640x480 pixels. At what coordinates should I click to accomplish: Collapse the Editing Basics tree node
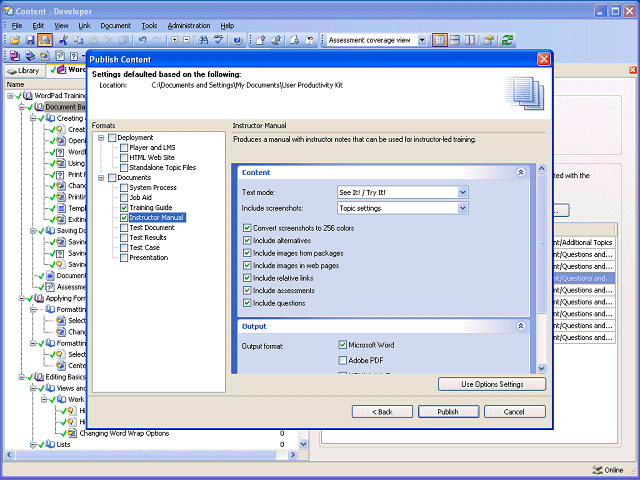coord(22,377)
